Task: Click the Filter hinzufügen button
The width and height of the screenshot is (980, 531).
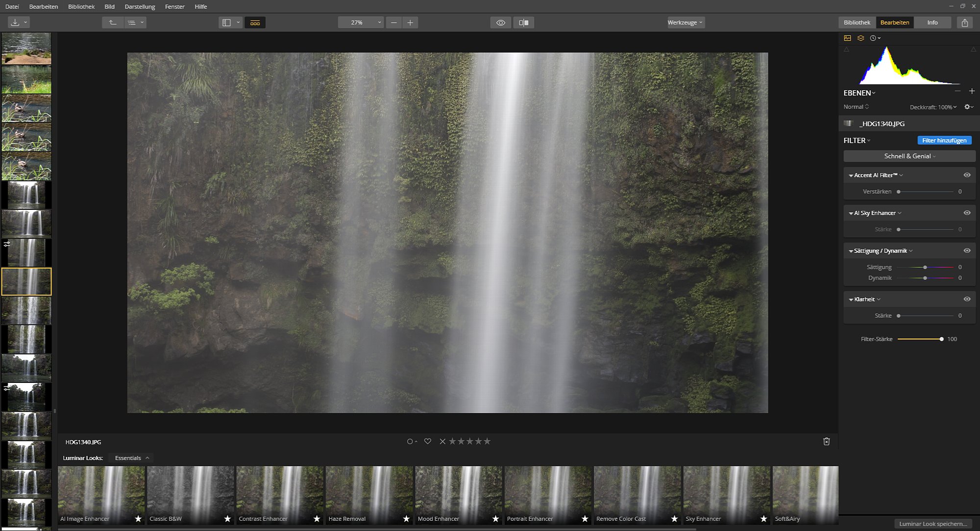Action: click(944, 140)
